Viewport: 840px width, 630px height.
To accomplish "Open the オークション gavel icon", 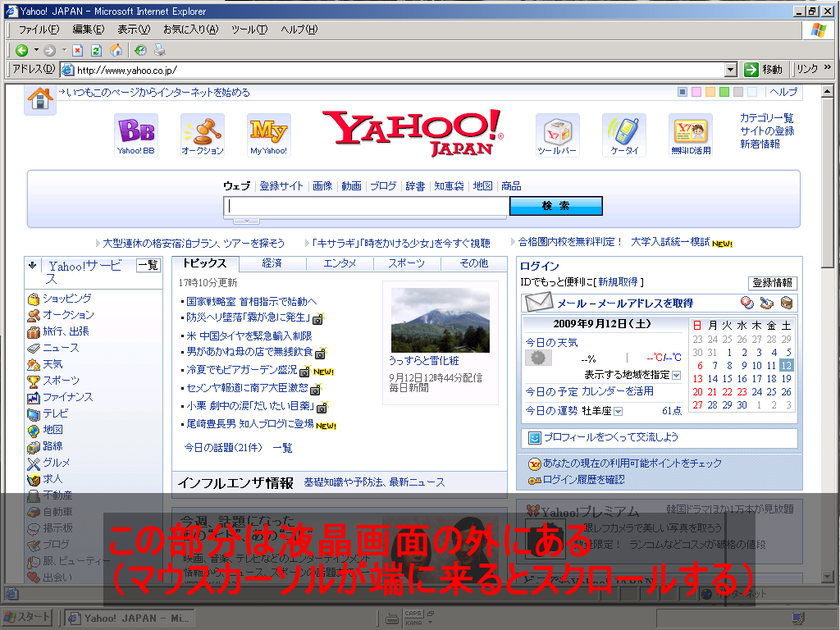I will (203, 135).
